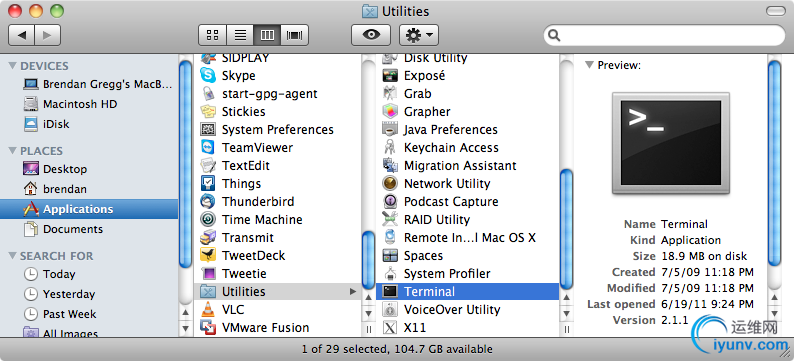Collapse the SEARCH FOR sidebar section
This screenshot has width=794, height=361.
[13, 256]
